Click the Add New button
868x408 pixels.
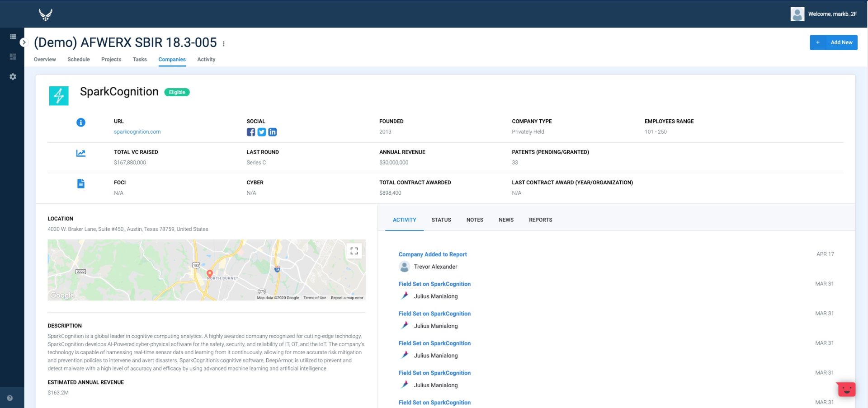point(833,42)
